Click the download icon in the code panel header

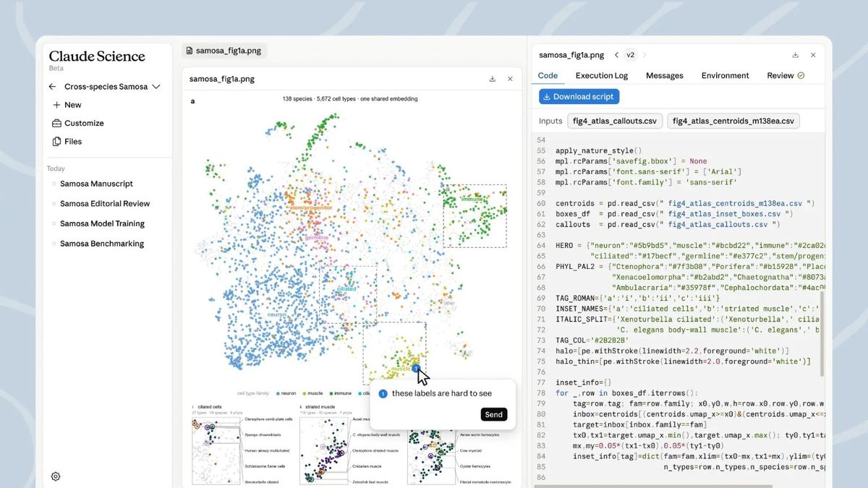(x=795, y=55)
